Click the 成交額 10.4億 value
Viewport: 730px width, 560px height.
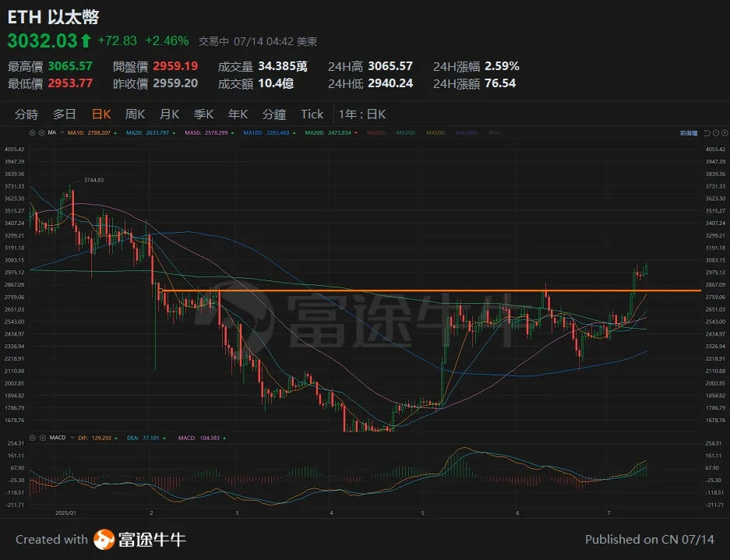coord(276,83)
